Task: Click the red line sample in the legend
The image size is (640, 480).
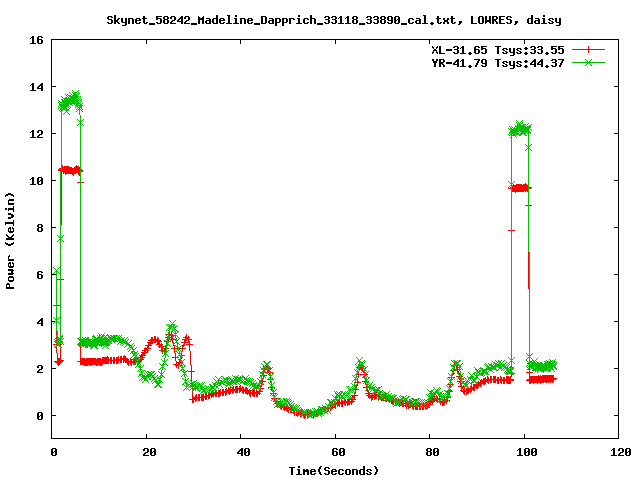Action: coord(588,50)
